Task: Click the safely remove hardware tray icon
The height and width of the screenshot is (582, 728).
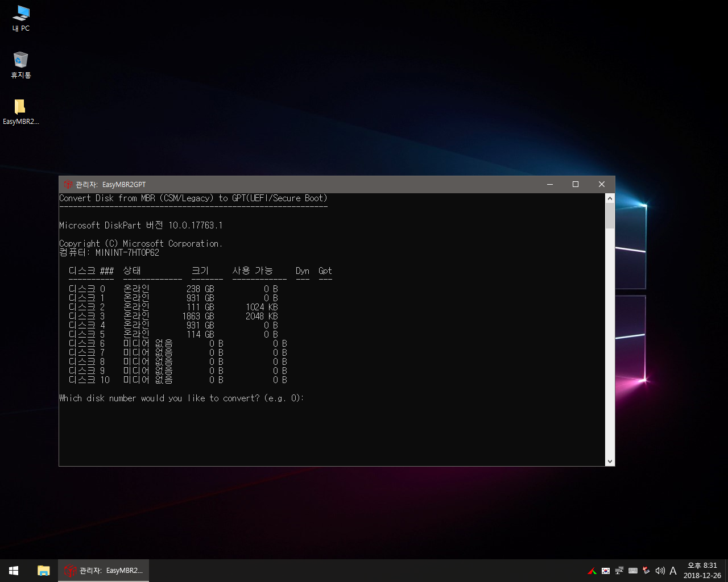Action: coord(646,571)
